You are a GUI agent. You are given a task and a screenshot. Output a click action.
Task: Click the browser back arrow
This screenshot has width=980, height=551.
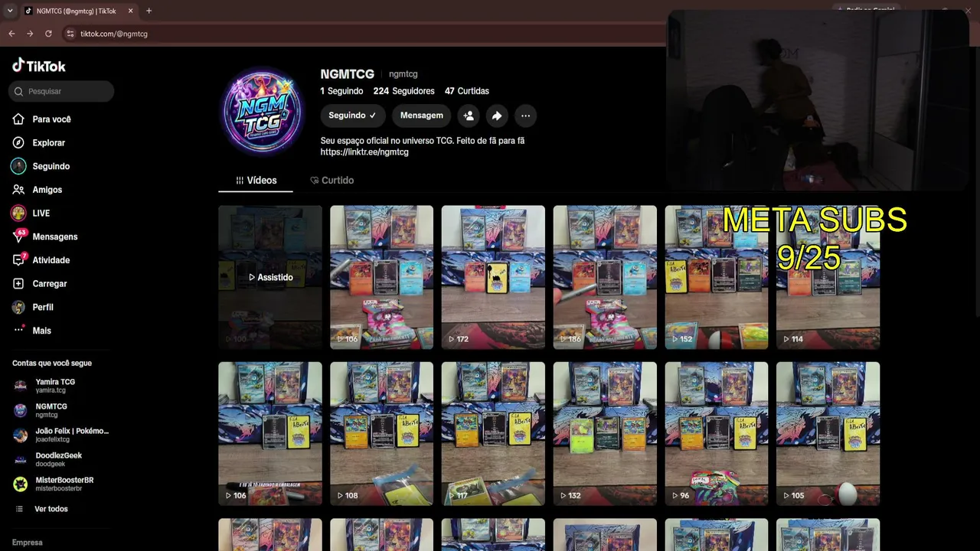point(11,34)
